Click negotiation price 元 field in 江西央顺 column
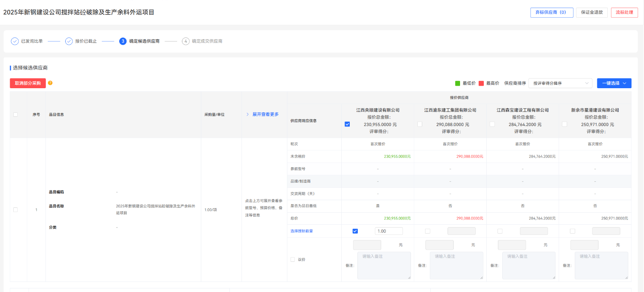 (367, 245)
